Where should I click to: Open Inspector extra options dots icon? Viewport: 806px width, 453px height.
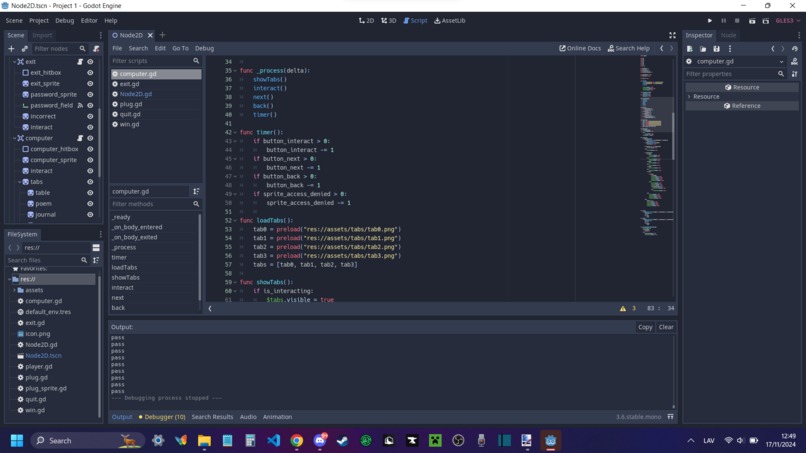730,49
